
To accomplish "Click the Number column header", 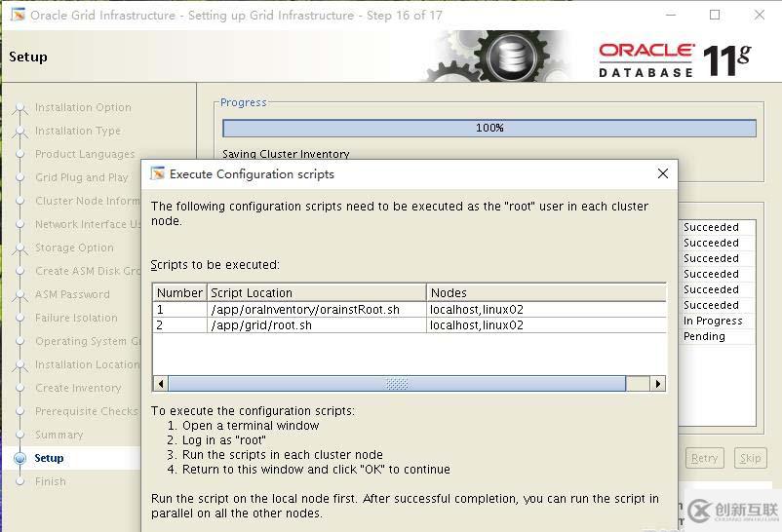I will click(x=179, y=292).
